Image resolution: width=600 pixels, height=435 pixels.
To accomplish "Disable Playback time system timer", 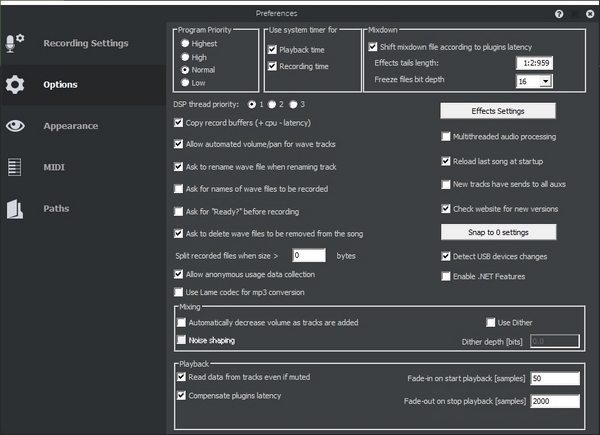I will point(272,47).
